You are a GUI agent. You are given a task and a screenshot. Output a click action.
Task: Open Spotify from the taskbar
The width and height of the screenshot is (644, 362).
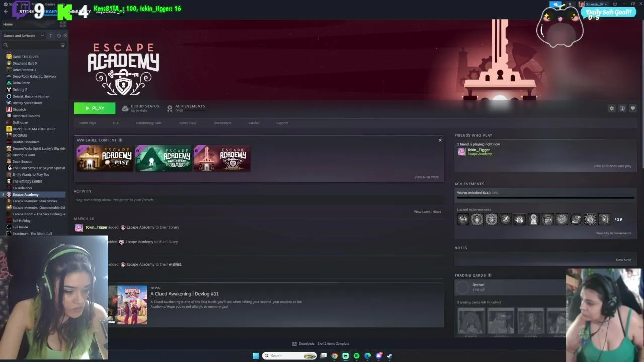pos(357,356)
